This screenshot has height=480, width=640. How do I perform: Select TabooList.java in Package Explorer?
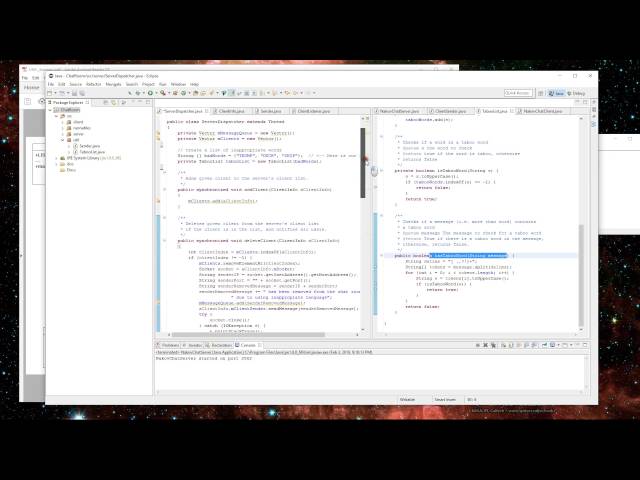point(89,152)
